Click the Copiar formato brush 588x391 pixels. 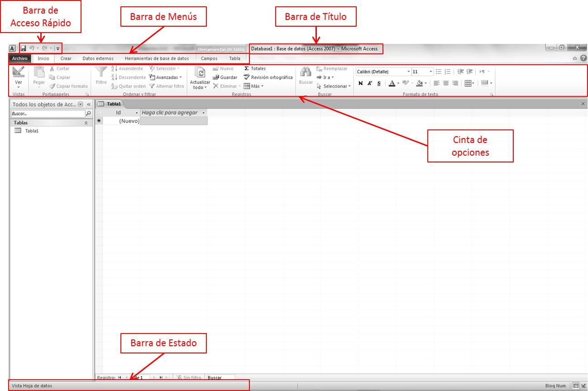pos(68,86)
